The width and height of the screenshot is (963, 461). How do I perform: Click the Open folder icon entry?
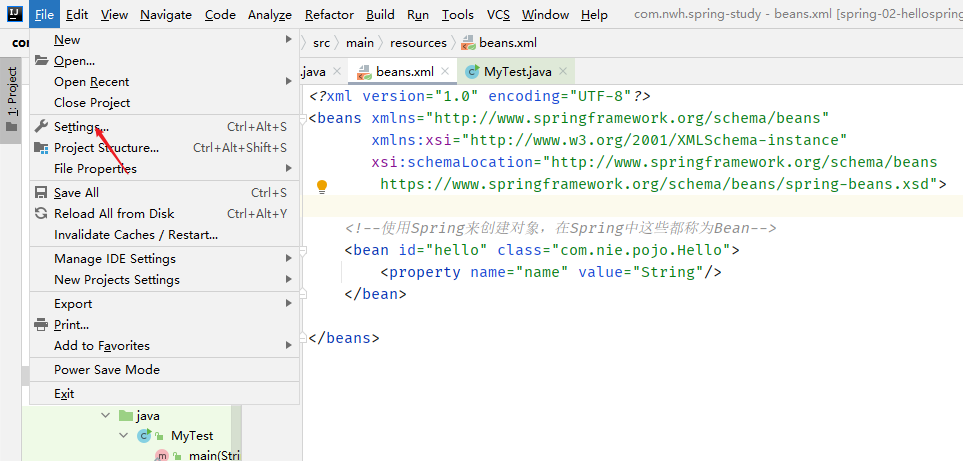click(x=165, y=61)
